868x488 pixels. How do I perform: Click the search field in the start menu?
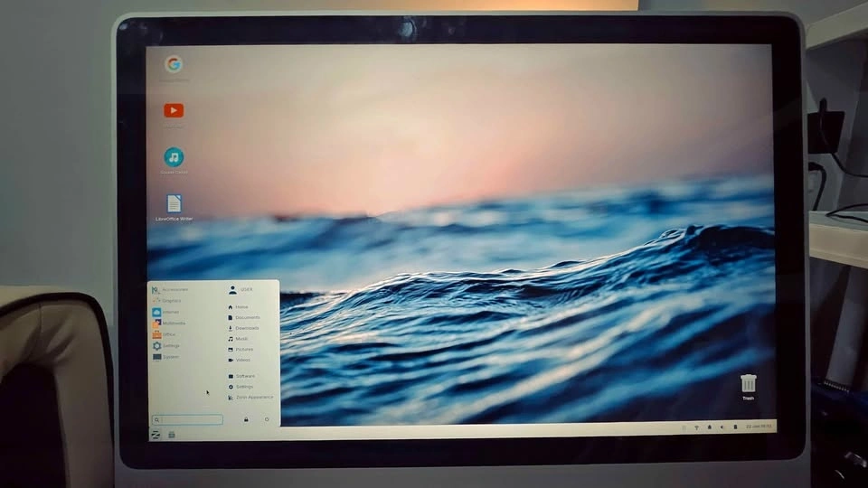click(x=188, y=420)
